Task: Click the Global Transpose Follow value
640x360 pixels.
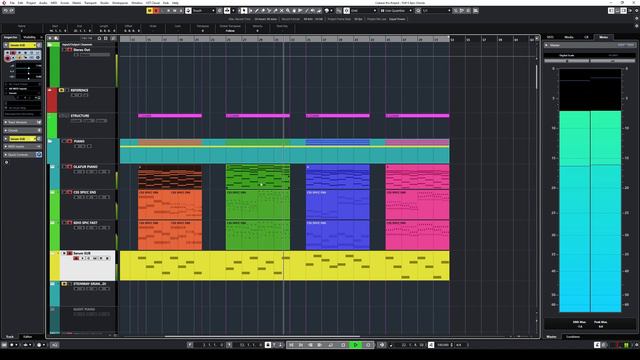Action: tap(230, 31)
